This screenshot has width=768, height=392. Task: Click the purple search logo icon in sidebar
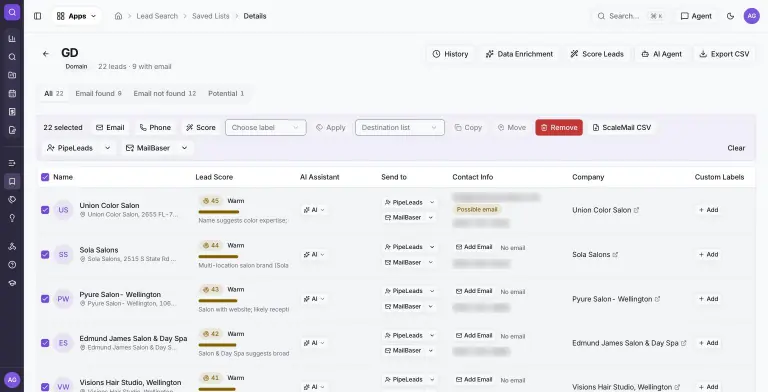(x=12, y=12)
